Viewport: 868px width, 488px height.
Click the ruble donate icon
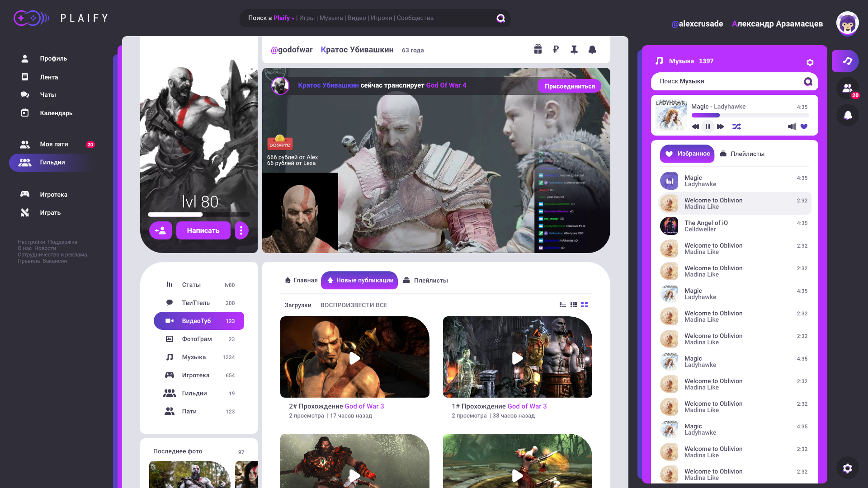[556, 49]
